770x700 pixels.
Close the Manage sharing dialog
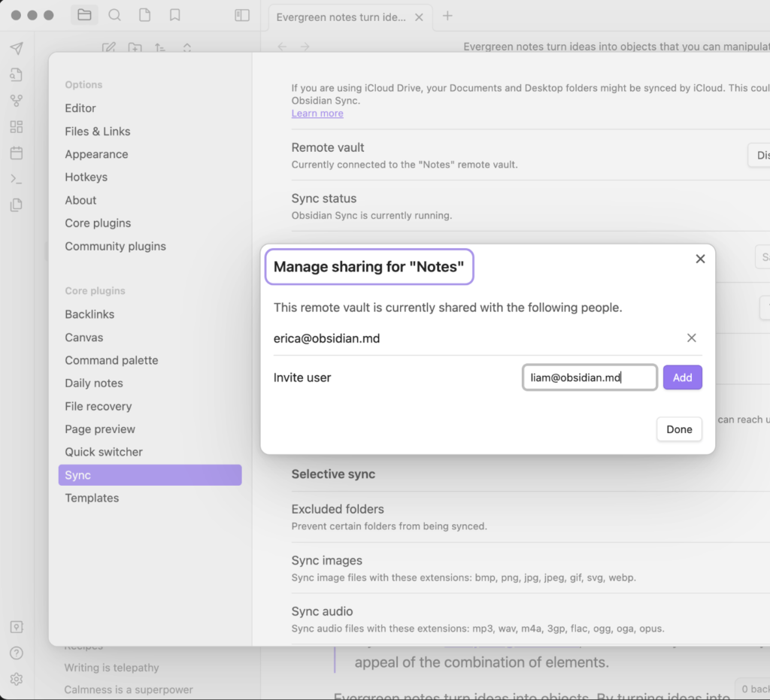(x=700, y=259)
